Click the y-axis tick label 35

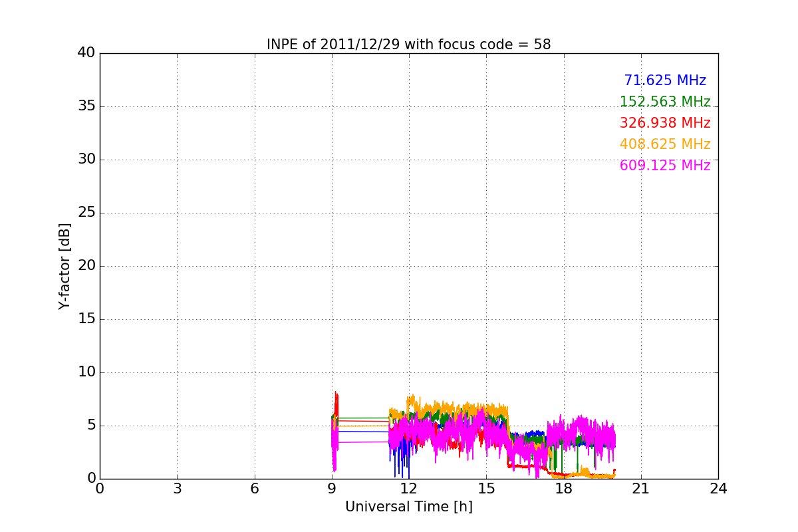coord(86,106)
